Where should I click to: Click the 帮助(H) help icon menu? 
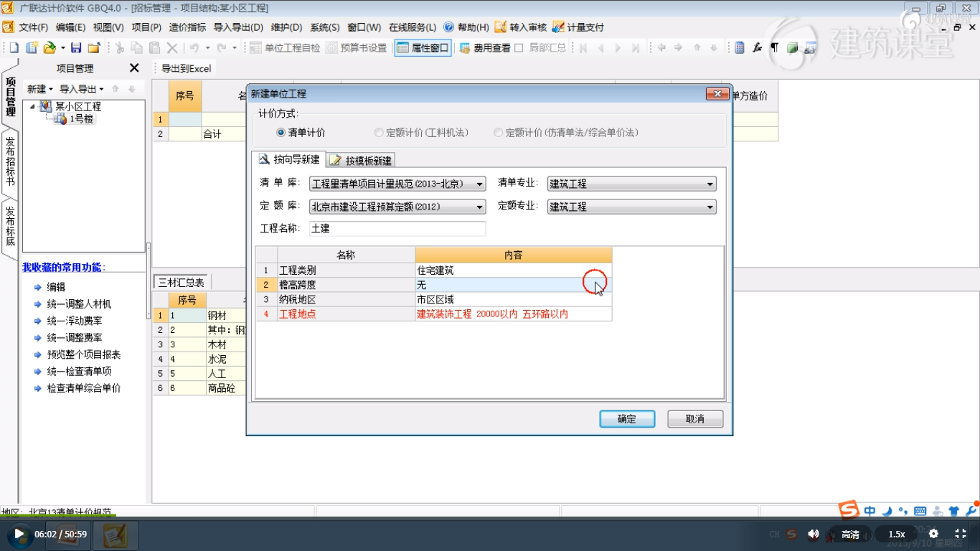tap(466, 27)
